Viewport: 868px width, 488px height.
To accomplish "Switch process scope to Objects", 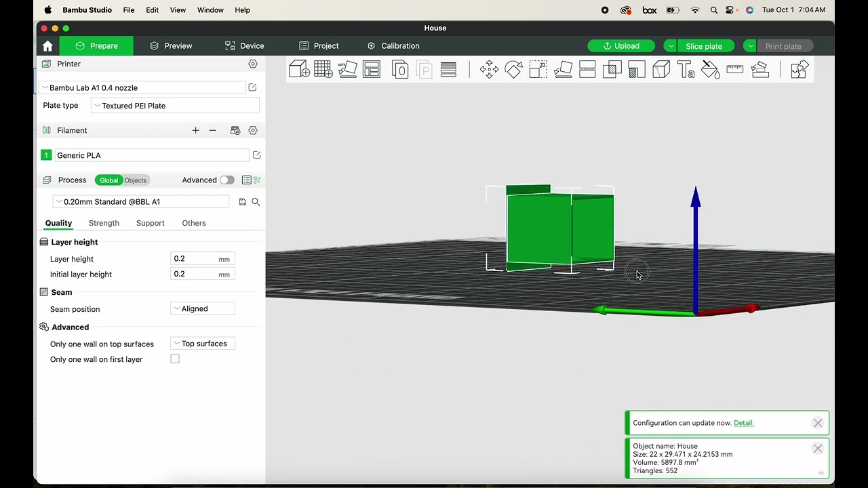I will [136, 180].
